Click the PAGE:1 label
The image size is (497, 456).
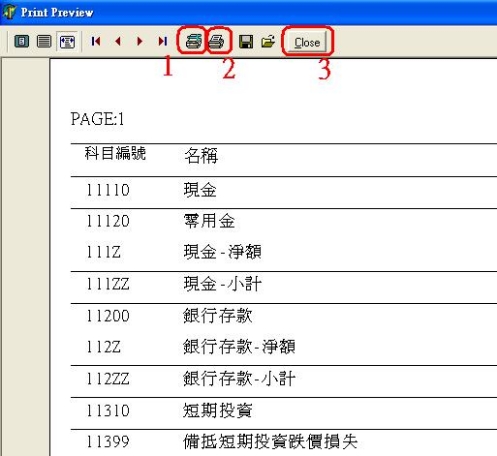[x=97, y=119]
